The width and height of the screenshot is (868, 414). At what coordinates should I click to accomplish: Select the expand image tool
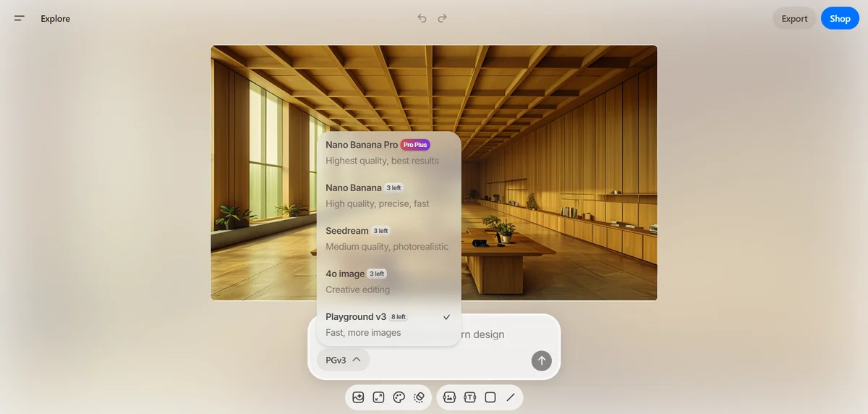pos(378,397)
